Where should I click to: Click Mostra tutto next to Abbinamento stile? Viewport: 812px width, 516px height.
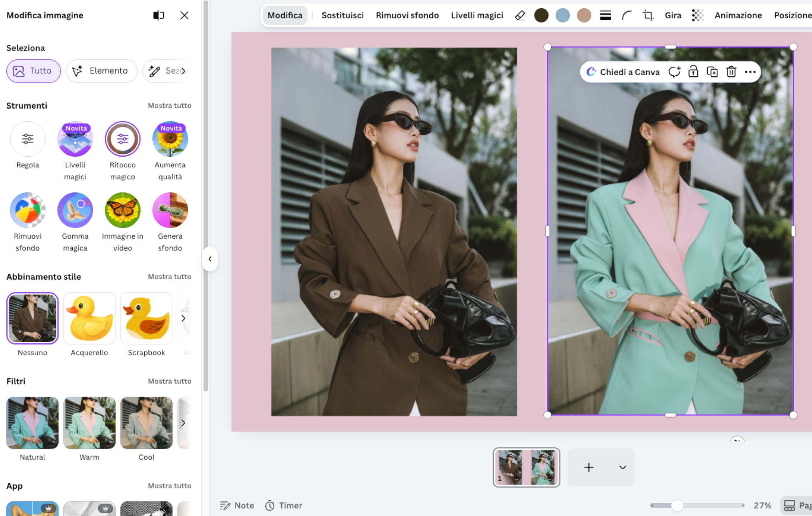(x=170, y=277)
